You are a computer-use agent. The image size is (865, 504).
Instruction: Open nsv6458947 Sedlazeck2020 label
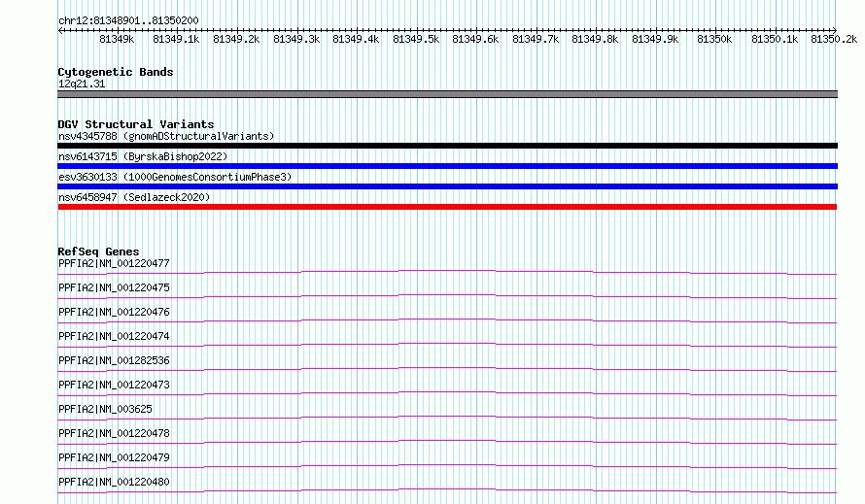point(134,197)
